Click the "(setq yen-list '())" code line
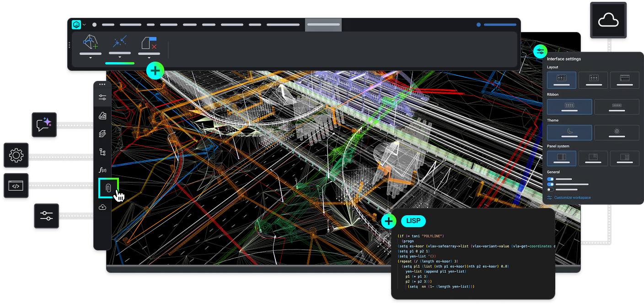The height and width of the screenshot is (308, 644). click(417, 256)
